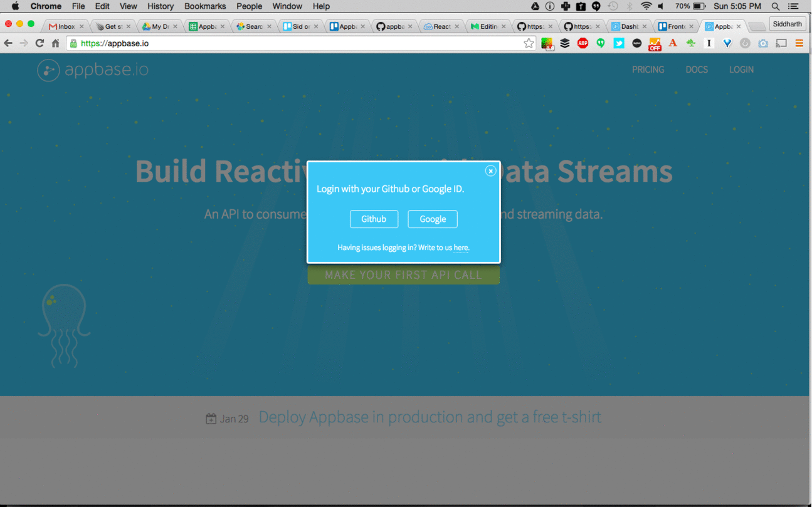Click the Wi-Fi status icon
Image resolution: width=812 pixels, height=507 pixels.
646,6
